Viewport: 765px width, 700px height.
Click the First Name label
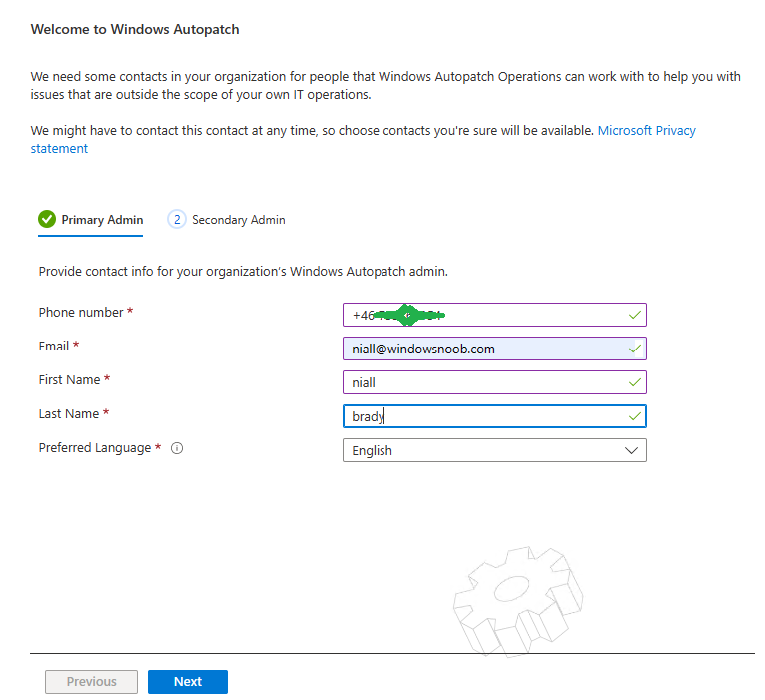[69, 380]
